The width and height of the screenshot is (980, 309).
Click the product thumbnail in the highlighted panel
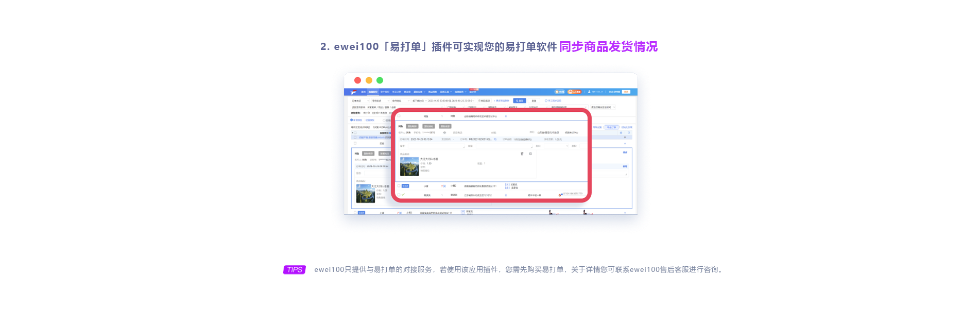click(x=409, y=167)
